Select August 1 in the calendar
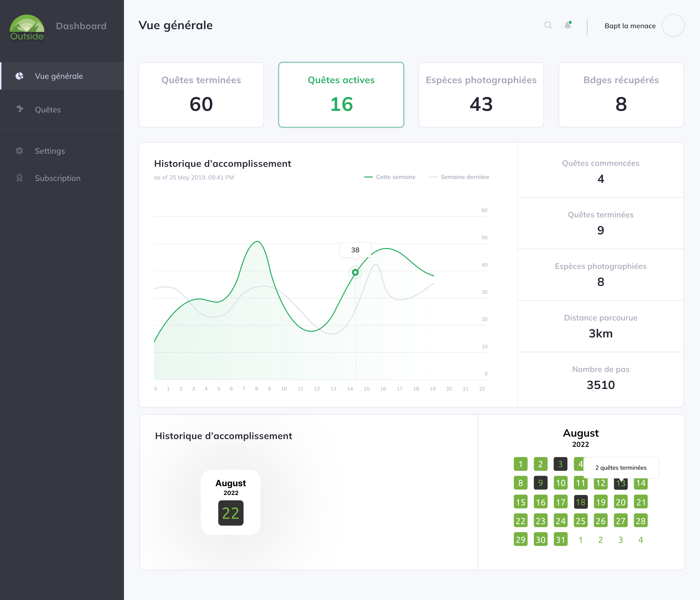Screen dimensions: 700x600 tap(521, 464)
